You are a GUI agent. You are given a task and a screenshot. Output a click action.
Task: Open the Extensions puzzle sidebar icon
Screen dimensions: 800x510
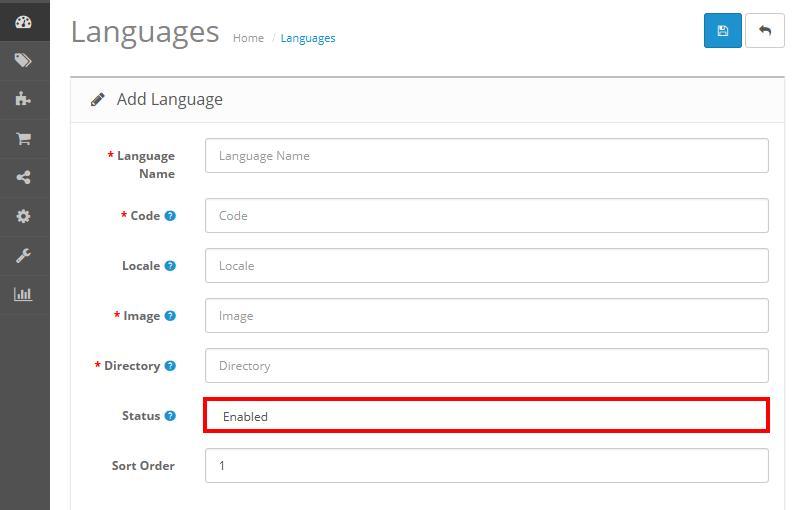(23, 99)
